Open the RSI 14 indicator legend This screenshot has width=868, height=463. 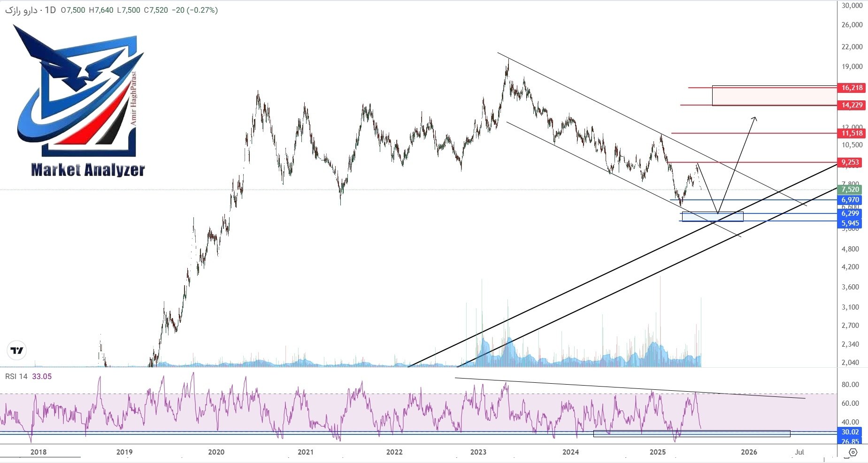(16, 376)
